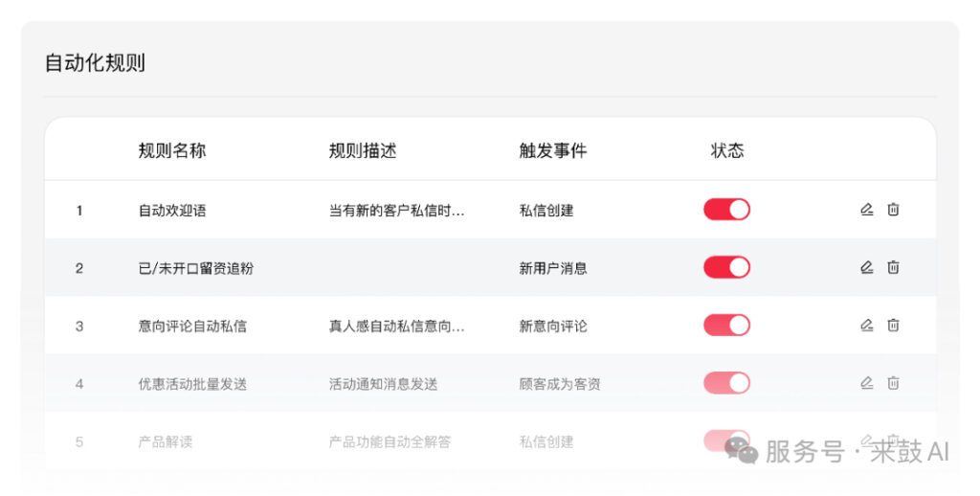Click the 触发事件 column header
Image resolution: width=980 pixels, height=496 pixels.
pos(553,150)
